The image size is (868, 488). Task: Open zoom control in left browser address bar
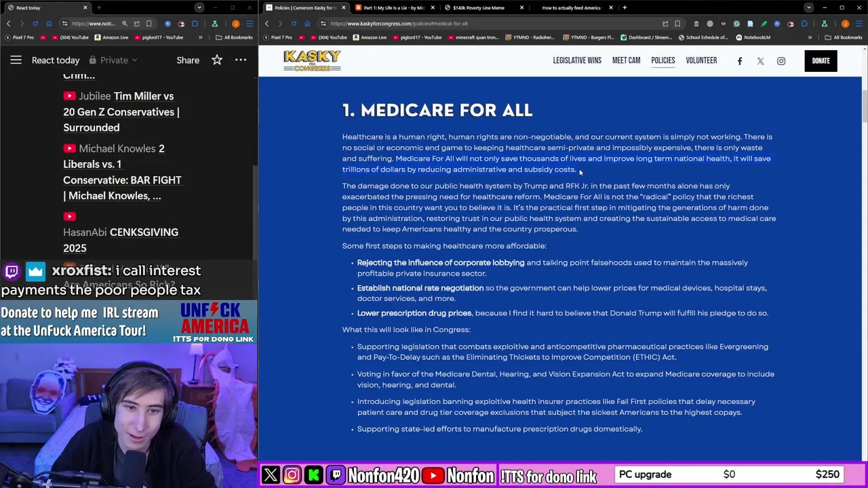124,23
